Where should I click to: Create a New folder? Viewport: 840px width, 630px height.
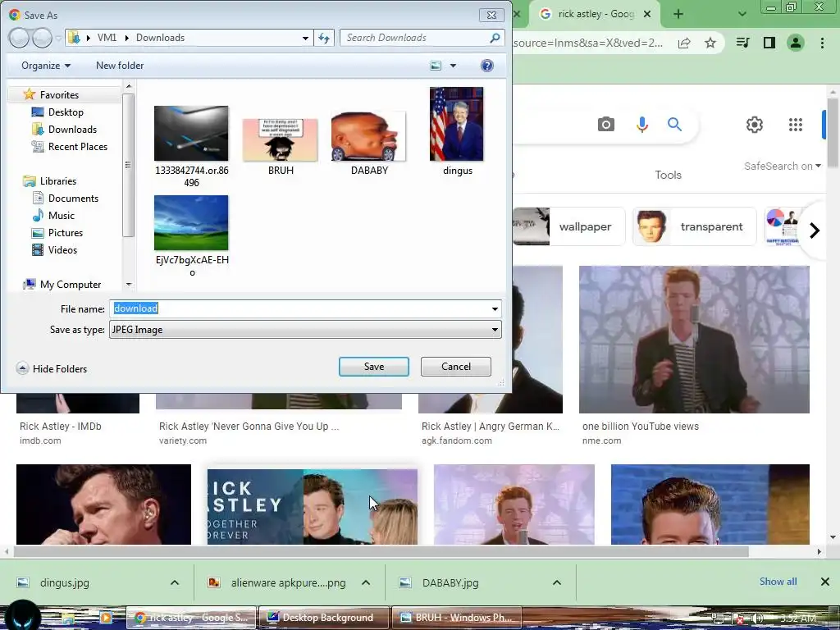click(x=120, y=66)
